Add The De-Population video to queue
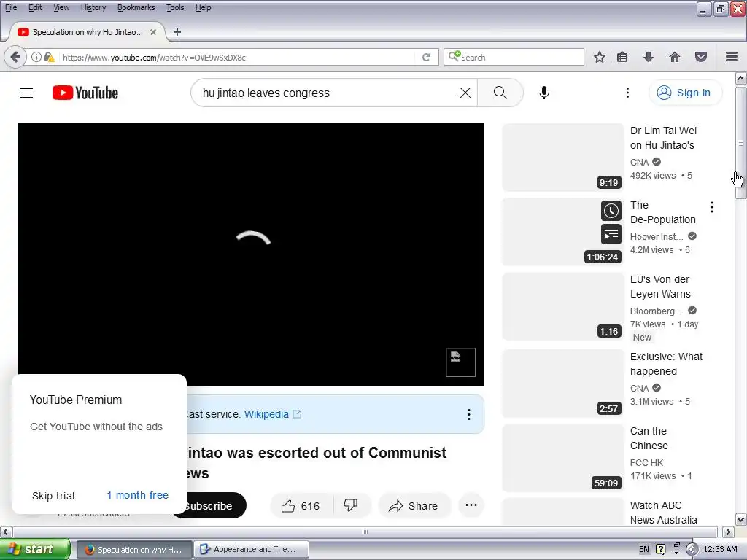The image size is (747, 560). (611, 234)
